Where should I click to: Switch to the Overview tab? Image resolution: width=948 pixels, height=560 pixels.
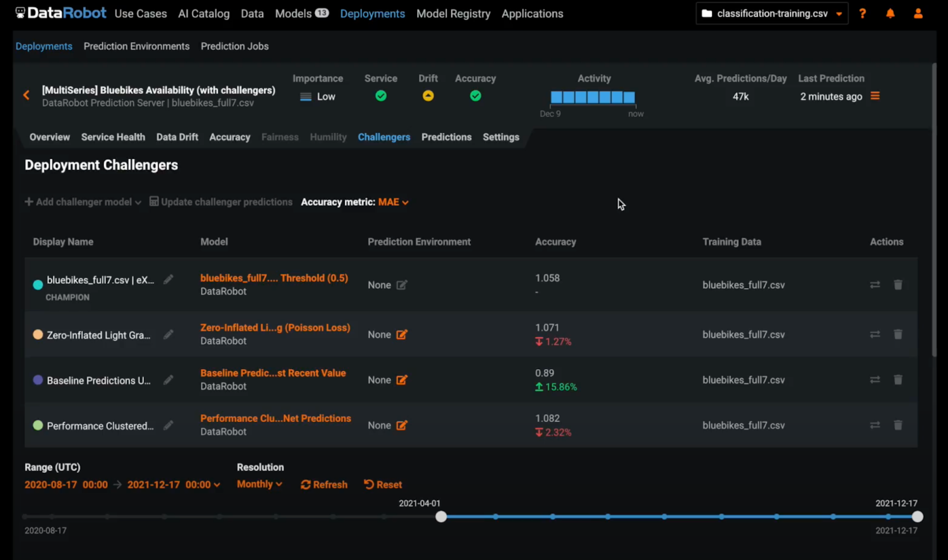[x=50, y=137]
